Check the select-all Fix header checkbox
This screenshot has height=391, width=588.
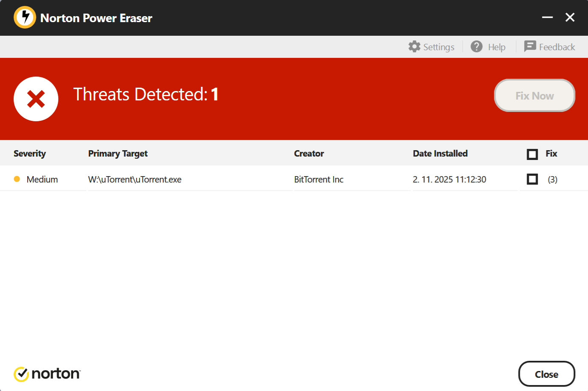pos(532,154)
